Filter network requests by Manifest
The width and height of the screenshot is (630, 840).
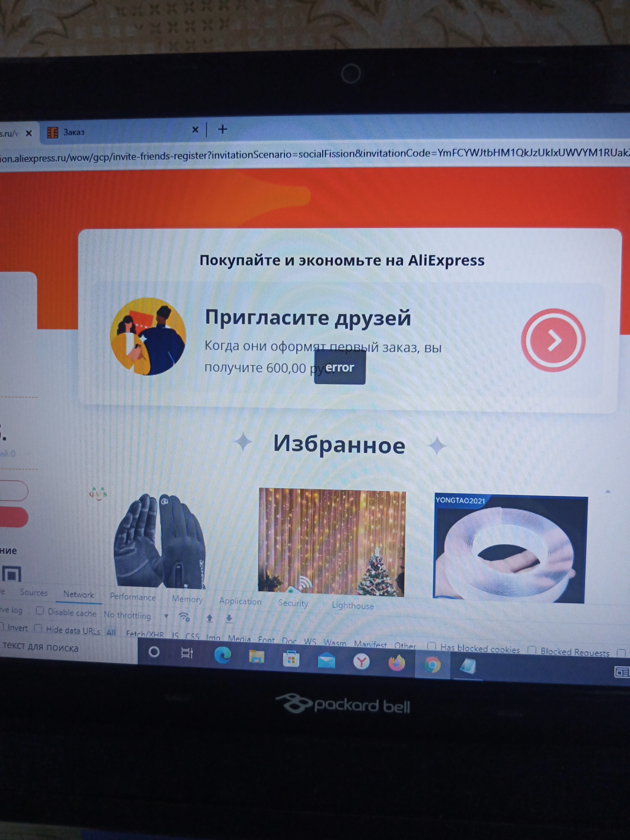pyautogui.click(x=370, y=644)
